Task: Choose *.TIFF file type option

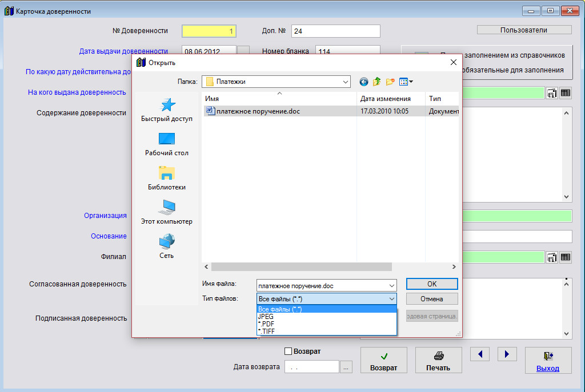Action: pyautogui.click(x=267, y=331)
